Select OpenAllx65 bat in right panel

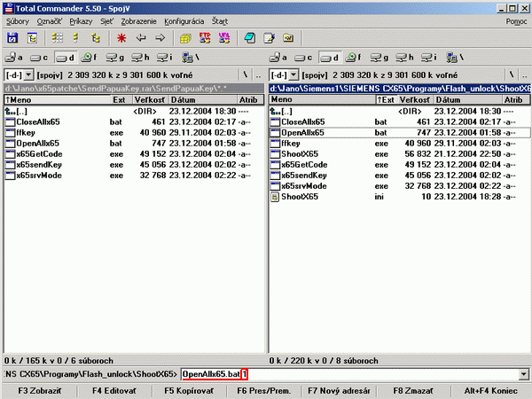(x=400, y=133)
